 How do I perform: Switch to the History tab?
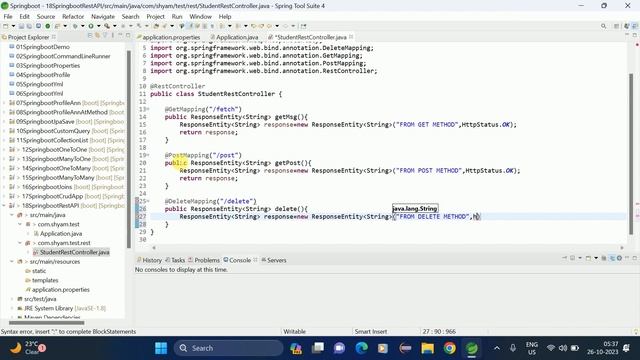(x=149, y=260)
